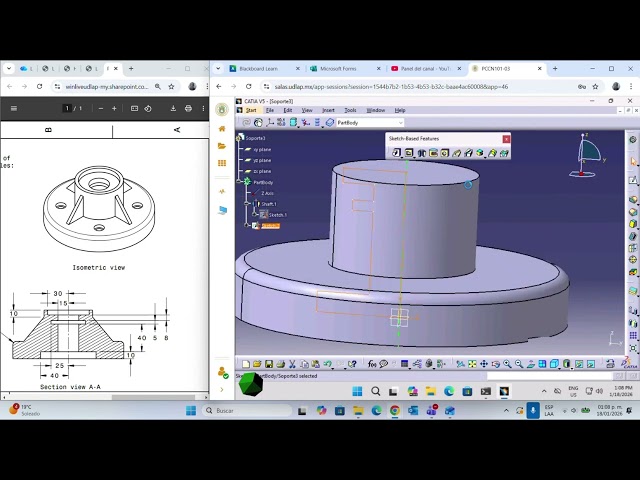Select zx plane in the spec tree
This screenshot has height=480, width=640.
tap(262, 171)
